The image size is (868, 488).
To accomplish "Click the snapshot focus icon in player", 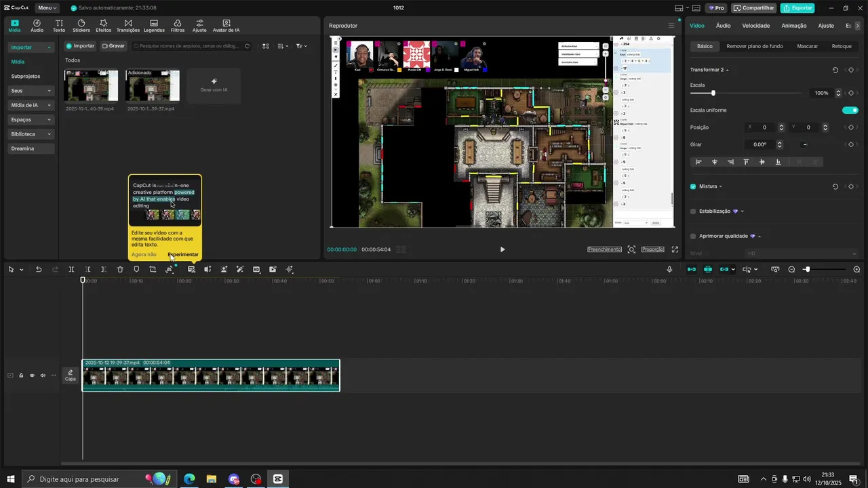I will click(x=631, y=249).
